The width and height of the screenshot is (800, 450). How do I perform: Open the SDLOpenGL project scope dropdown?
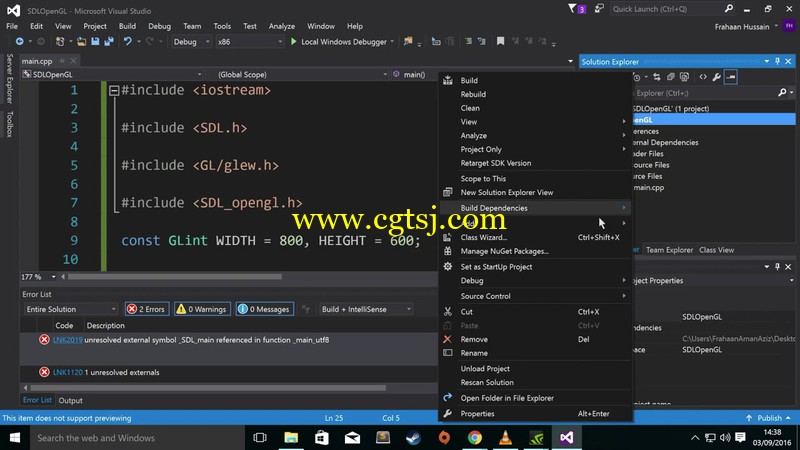112,74
